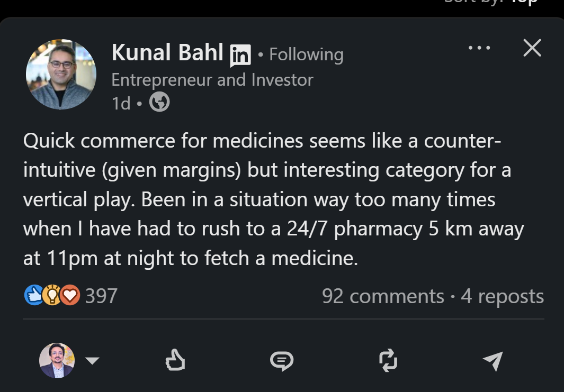Click the Following status label
564x392 pixels.
coord(306,54)
